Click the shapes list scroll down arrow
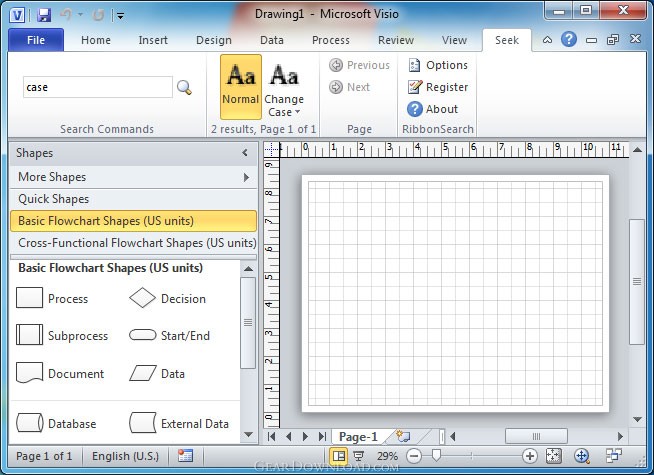This screenshot has width=654, height=475. point(248,435)
